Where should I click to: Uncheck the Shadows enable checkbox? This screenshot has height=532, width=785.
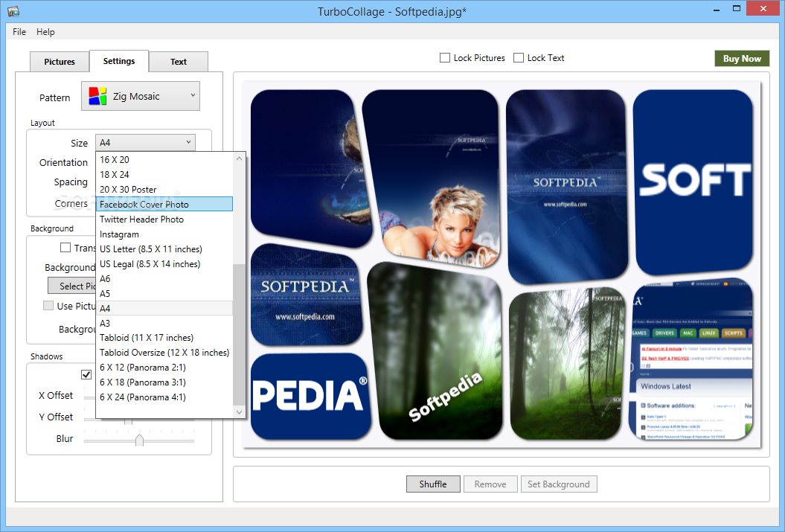pos(86,374)
